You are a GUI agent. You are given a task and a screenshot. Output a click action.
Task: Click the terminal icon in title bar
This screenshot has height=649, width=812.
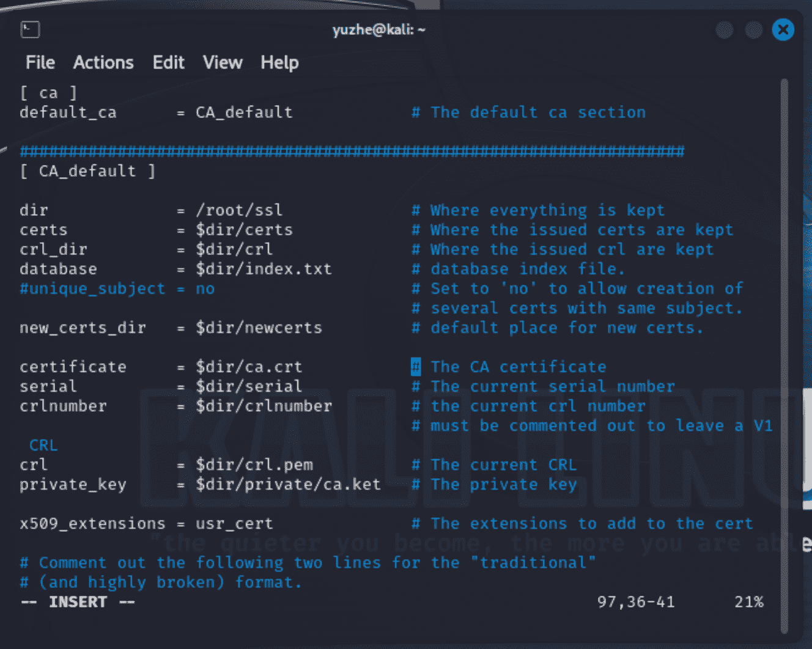(30, 29)
